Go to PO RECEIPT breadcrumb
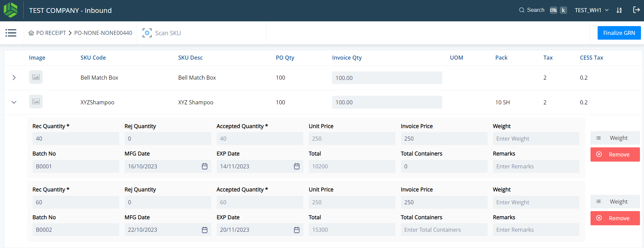Viewport: 644px width, 248px height. coord(51,33)
